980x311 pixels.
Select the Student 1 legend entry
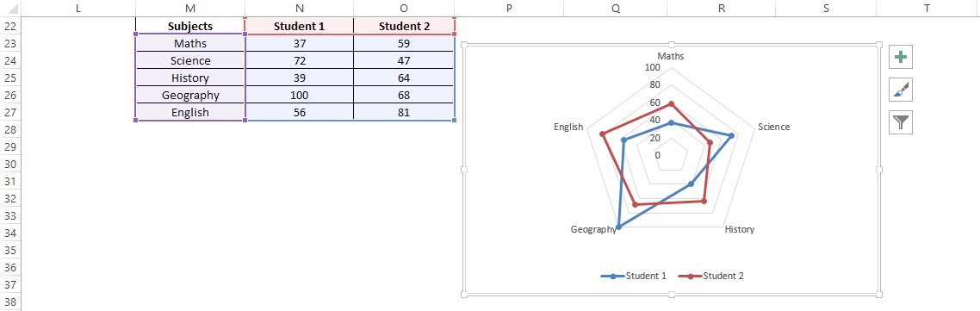pos(634,276)
